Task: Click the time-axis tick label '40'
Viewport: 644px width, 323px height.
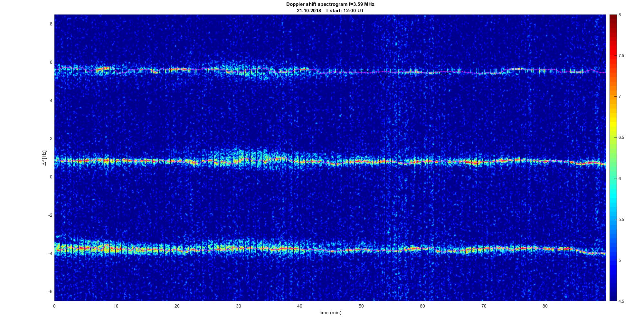Action: (x=300, y=306)
